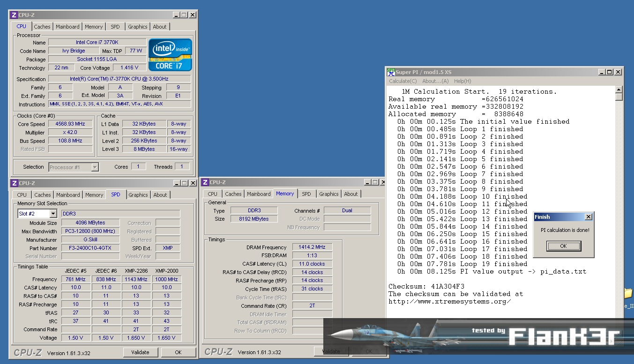Click the Cycle Time 31 clocks value
Viewport: 634px width, 364px height.
312,289
